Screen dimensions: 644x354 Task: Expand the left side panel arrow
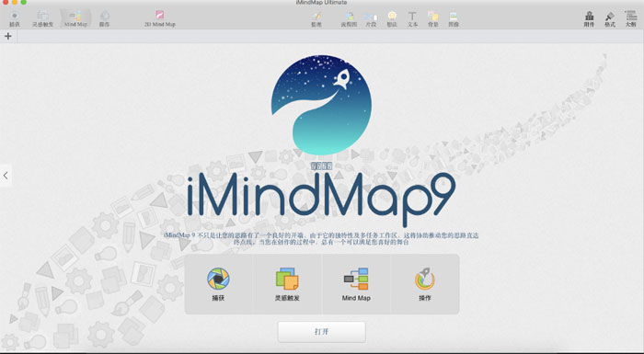pos(6,176)
